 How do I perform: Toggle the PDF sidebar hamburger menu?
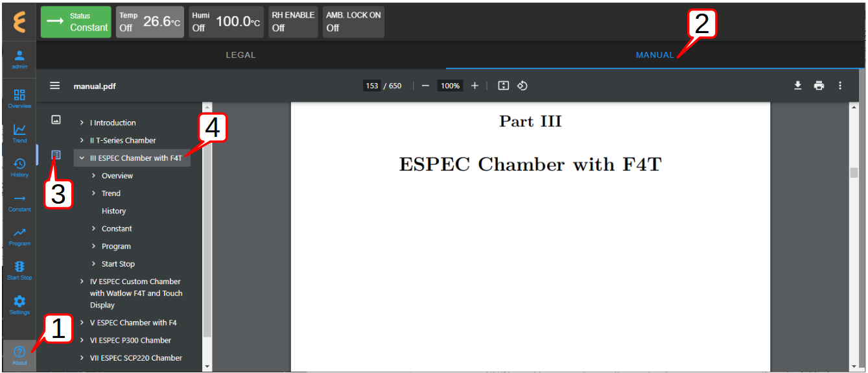pos(55,86)
